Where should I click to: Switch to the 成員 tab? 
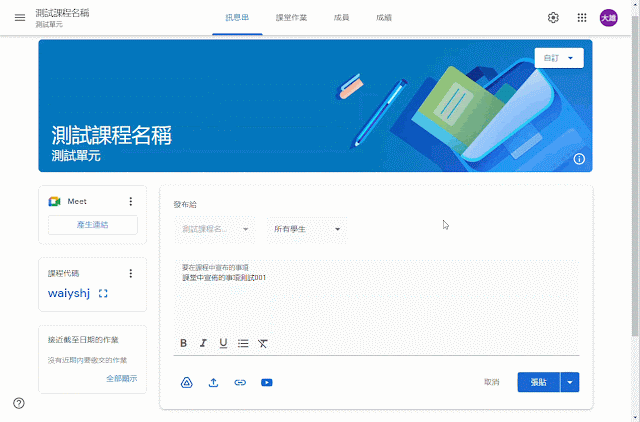pos(342,18)
